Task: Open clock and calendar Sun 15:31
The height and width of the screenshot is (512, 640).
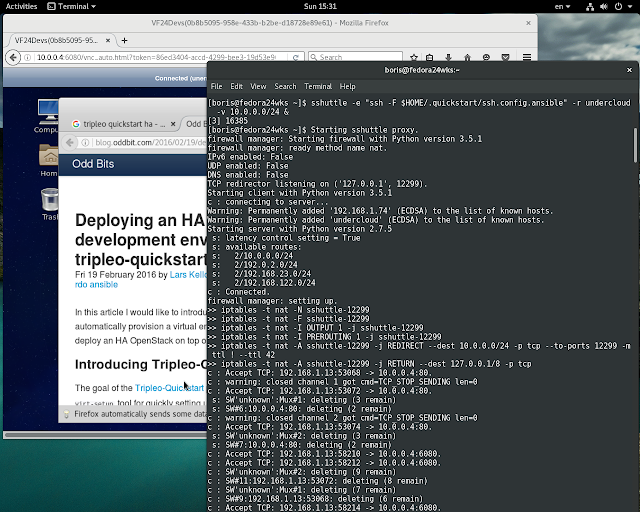Action: [x=320, y=6]
